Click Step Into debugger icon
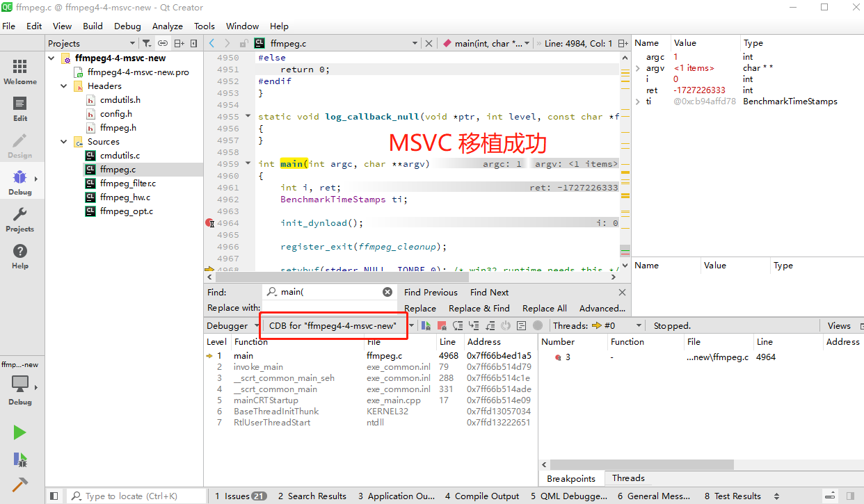 474,325
